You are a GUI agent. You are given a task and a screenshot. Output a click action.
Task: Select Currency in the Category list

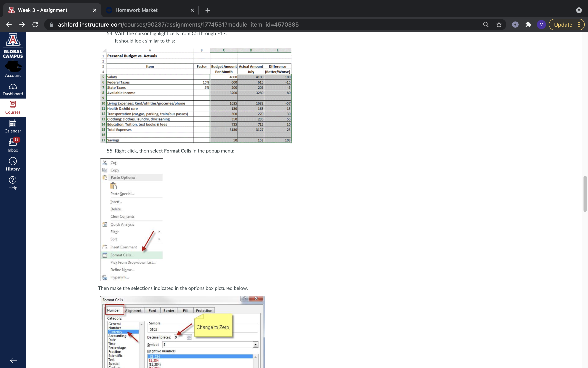(123, 332)
